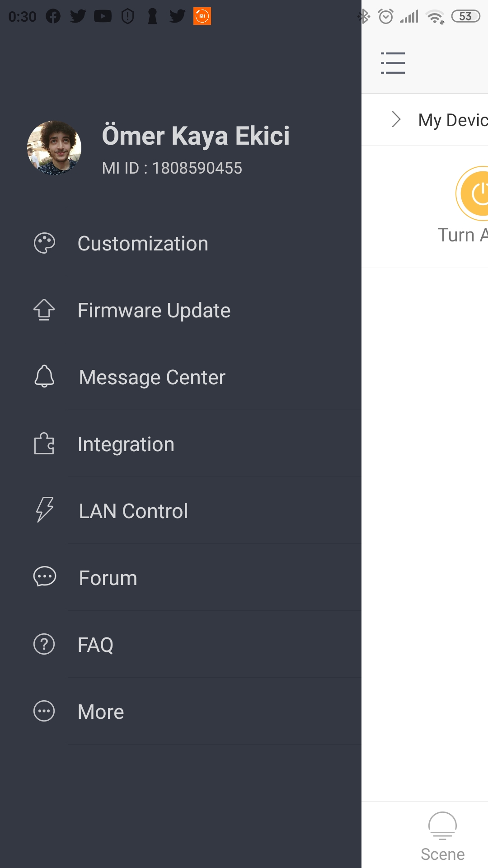
Task: Expand the My Devices chevron
Action: tap(396, 119)
